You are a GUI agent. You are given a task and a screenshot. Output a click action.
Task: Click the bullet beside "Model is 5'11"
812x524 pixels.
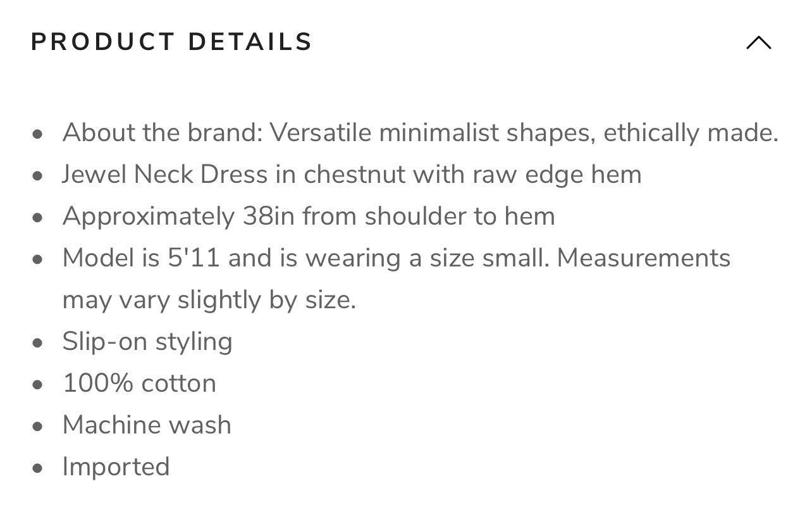39,259
